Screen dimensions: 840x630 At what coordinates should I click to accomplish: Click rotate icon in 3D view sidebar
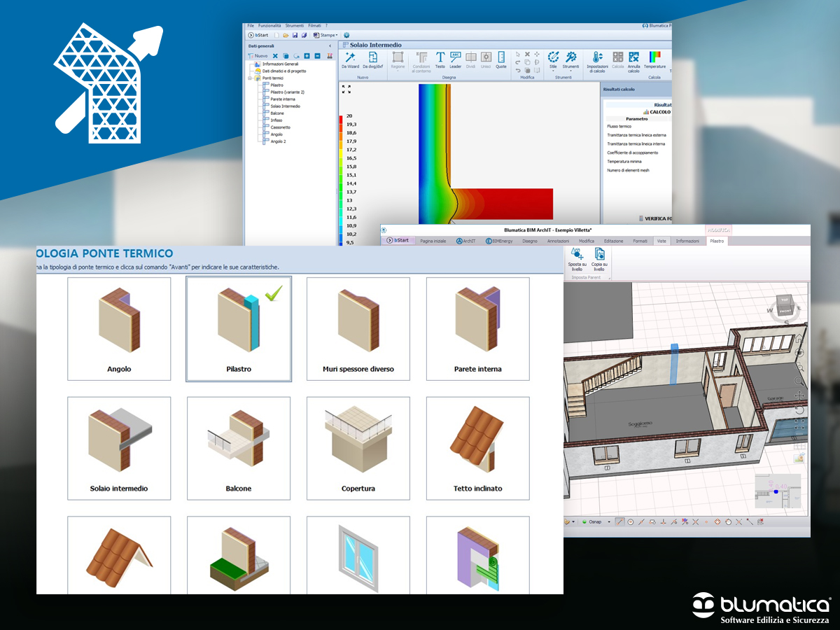click(x=799, y=410)
